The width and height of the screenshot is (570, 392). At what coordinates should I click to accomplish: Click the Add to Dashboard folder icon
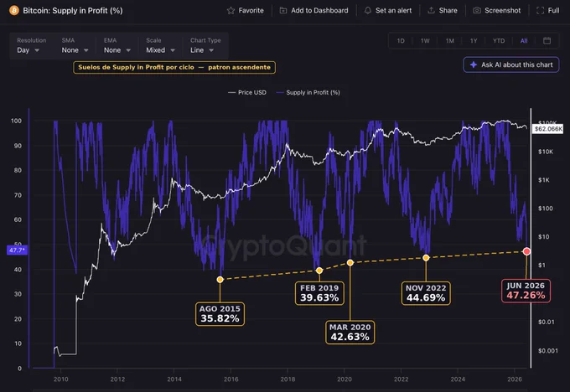point(283,11)
